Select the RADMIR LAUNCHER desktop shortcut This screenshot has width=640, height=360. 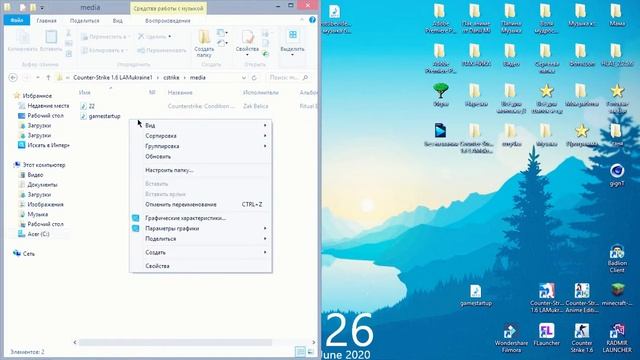(617, 338)
